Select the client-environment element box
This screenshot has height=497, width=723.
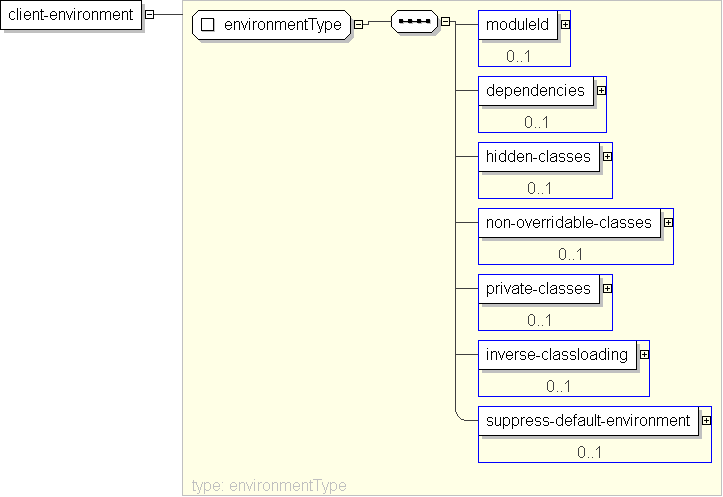pyautogui.click(x=71, y=15)
